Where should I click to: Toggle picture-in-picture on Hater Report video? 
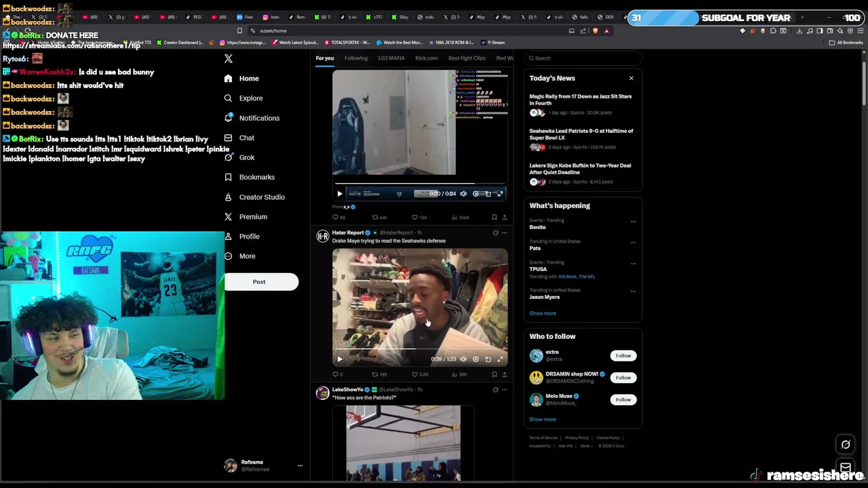point(488,359)
